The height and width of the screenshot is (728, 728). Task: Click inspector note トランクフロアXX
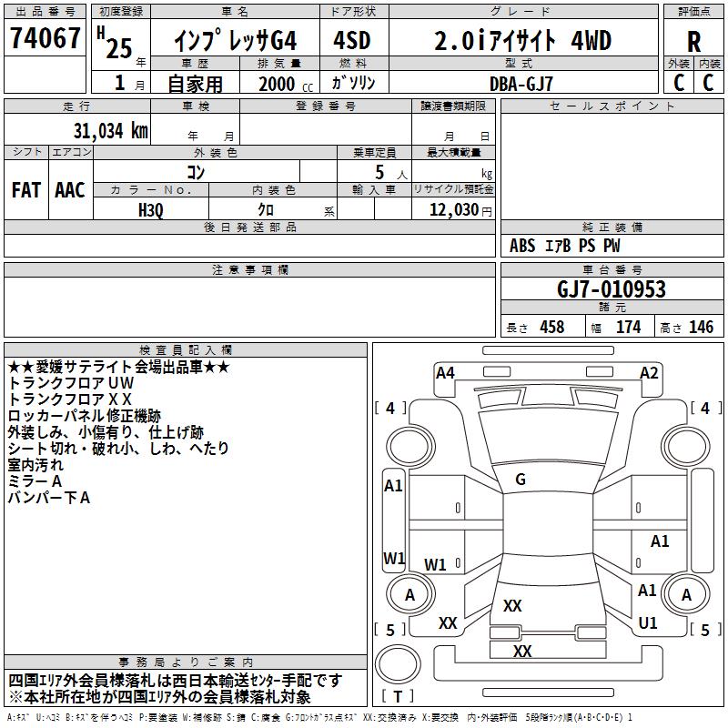click(70, 399)
